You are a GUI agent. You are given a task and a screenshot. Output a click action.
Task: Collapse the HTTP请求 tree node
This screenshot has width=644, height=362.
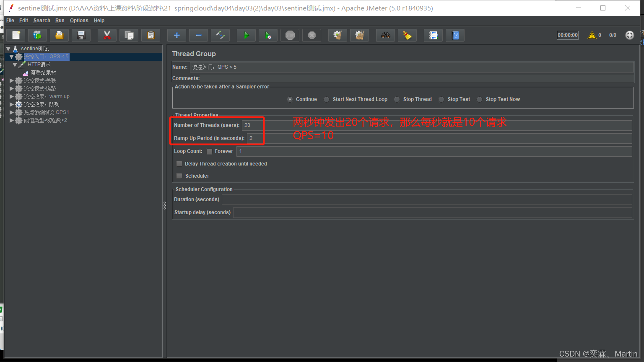click(x=15, y=65)
